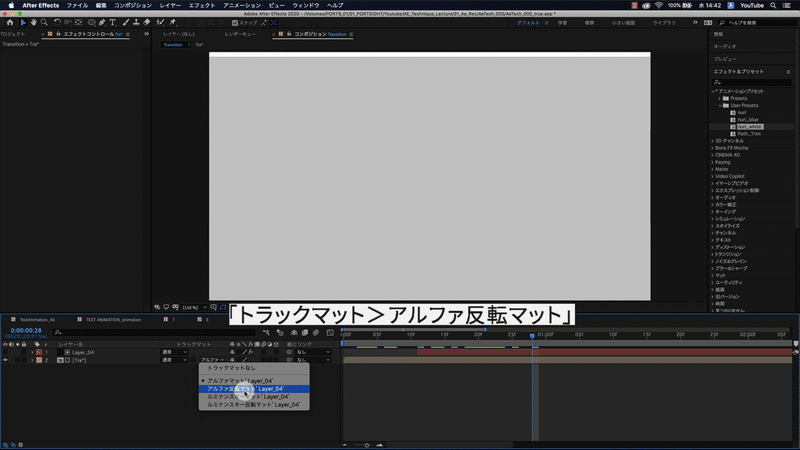This screenshot has height=450, width=800.
Task: Select the Selection arrow tool
Action: pyautogui.click(x=23, y=22)
